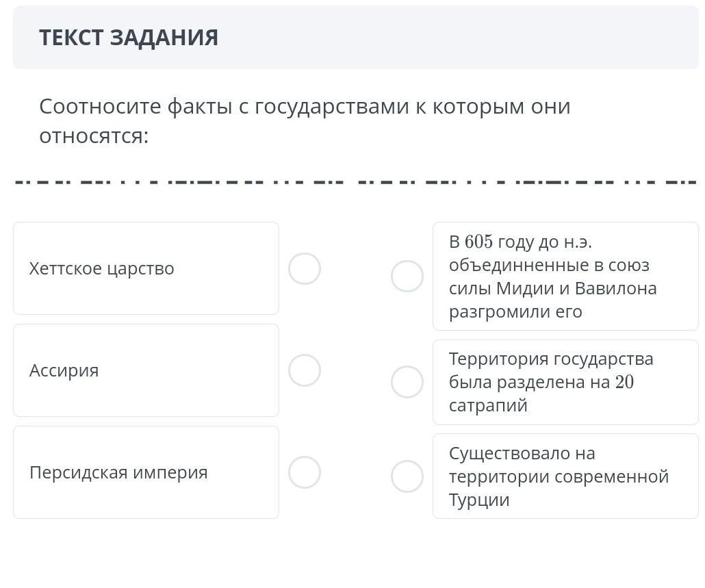Click the Хеттское царство box
This screenshot has width=705, height=588.
click(146, 268)
